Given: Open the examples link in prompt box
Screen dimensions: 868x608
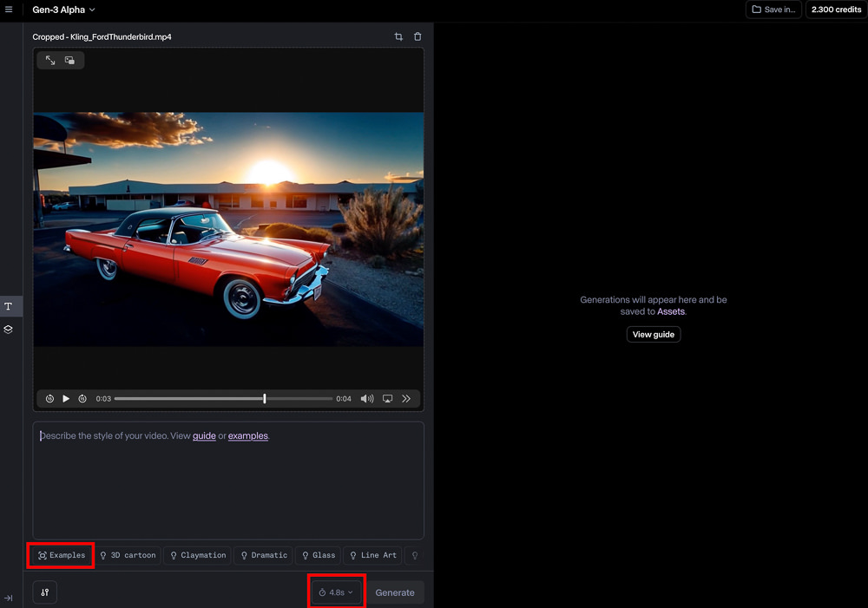Looking at the screenshot, I should click(x=247, y=435).
